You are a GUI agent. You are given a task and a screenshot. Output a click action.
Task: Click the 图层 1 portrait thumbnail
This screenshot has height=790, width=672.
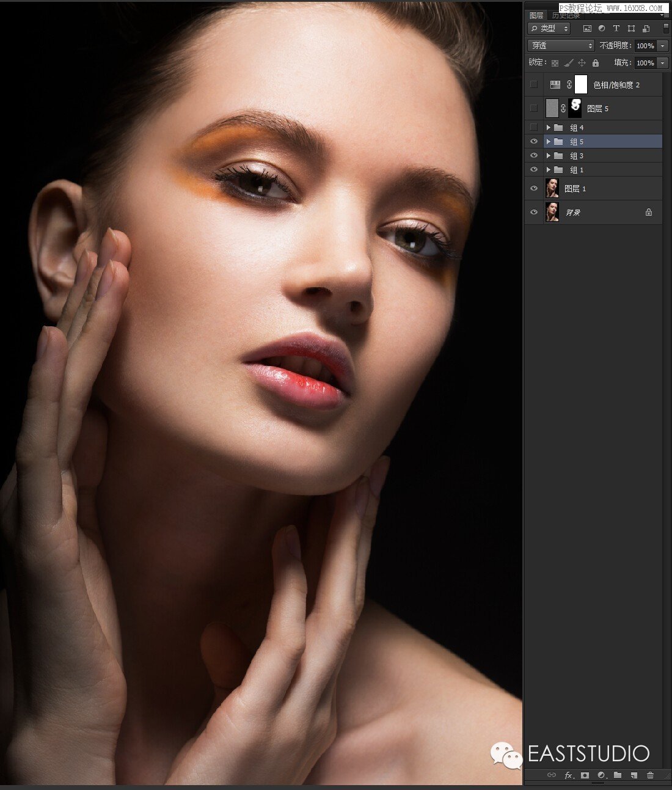click(552, 188)
